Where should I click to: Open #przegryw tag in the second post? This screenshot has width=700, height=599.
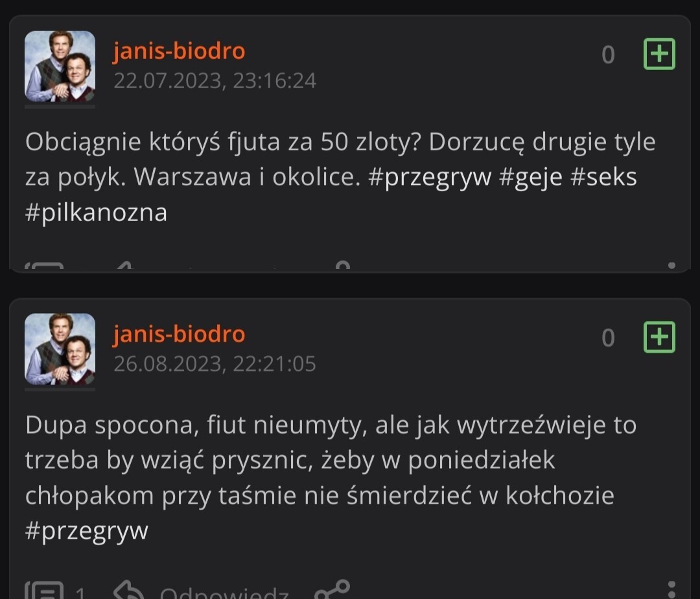pyautogui.click(x=87, y=531)
